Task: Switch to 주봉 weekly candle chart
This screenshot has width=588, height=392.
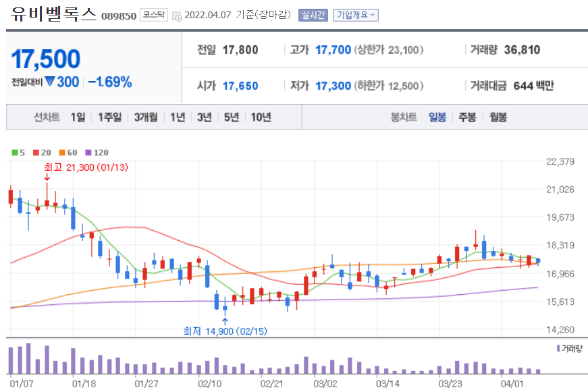Action: (467, 117)
